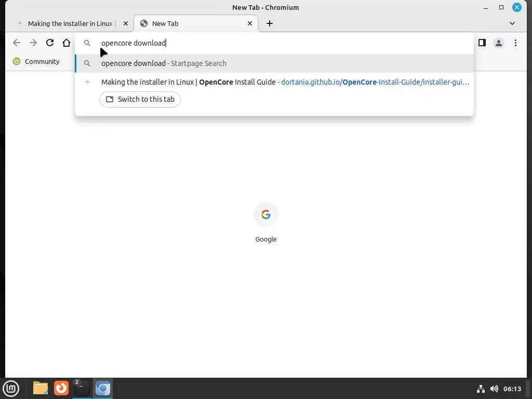Image resolution: width=532 pixels, height=399 pixels.
Task: Open the home page via the house icon
Action: [x=66, y=43]
